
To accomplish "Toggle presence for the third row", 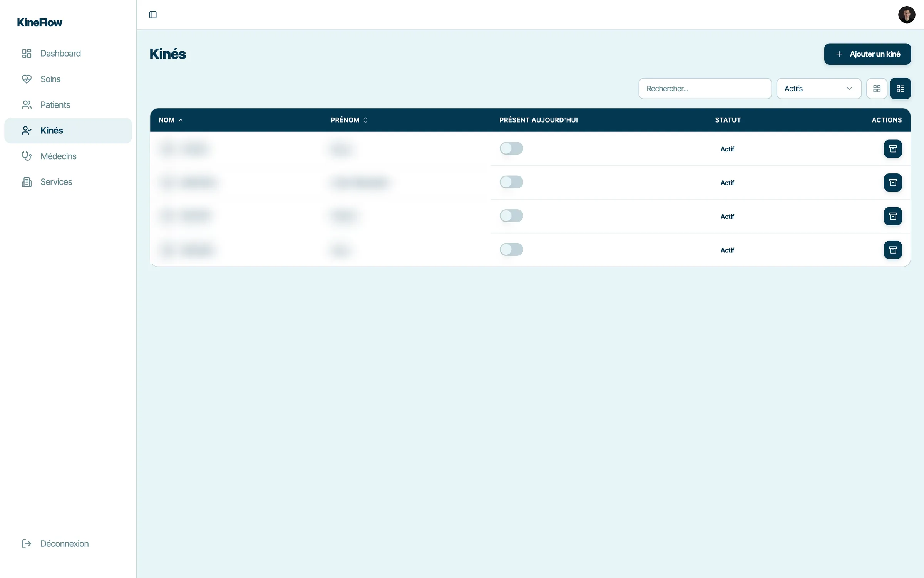I will pyautogui.click(x=511, y=216).
